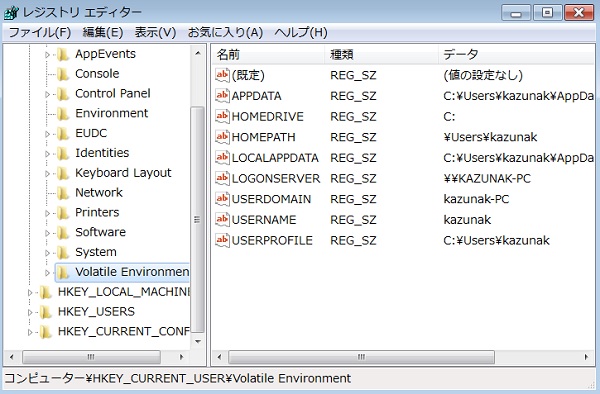Screen dimensions: 600x394
Task: Click the tree pane vertical scrollbar thumb
Action: 197,220
